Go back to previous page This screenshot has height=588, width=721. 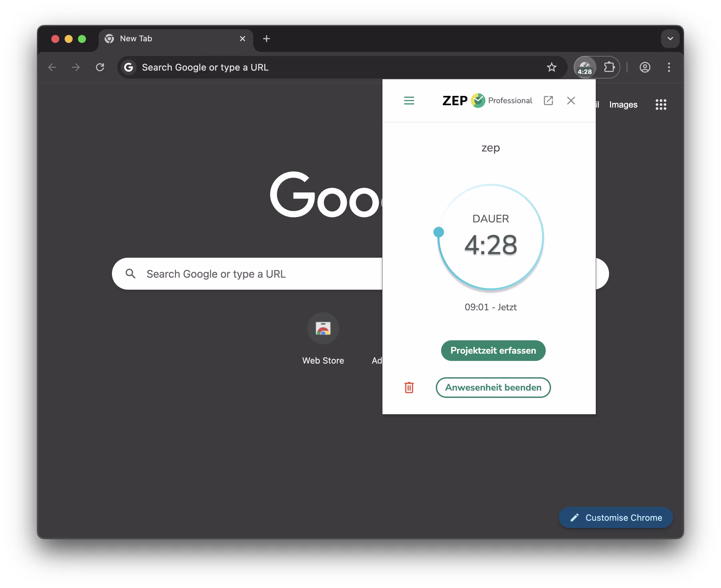point(52,67)
